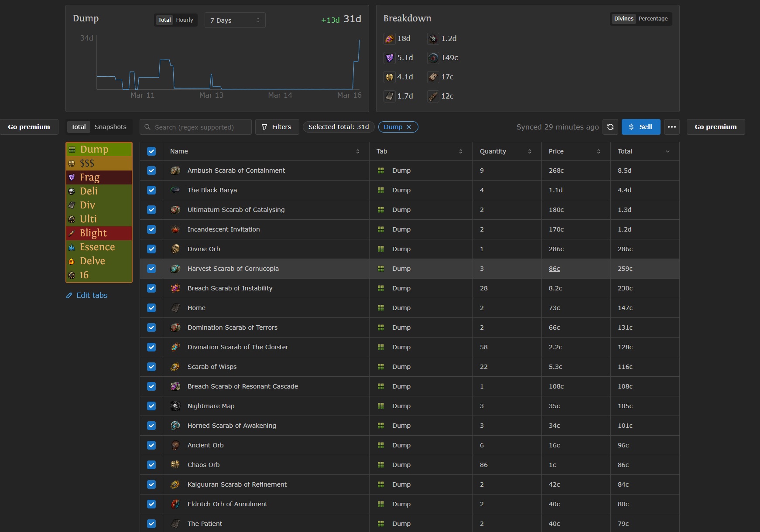
Task: Select the Delve stash tab
Action: [x=99, y=261]
